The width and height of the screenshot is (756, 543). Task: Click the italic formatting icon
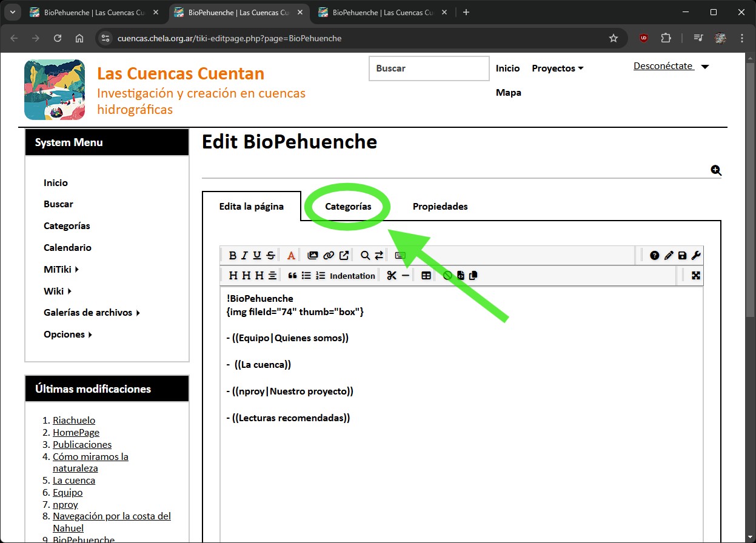(x=244, y=256)
